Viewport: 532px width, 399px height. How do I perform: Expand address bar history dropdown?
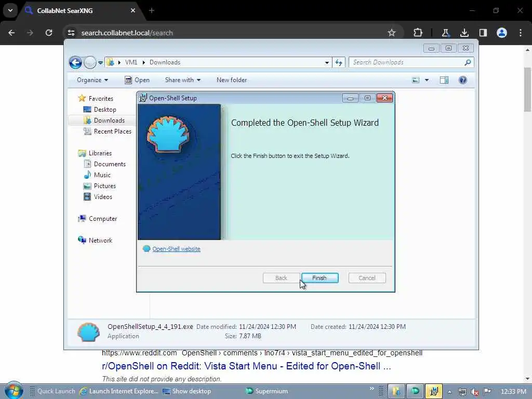327,62
